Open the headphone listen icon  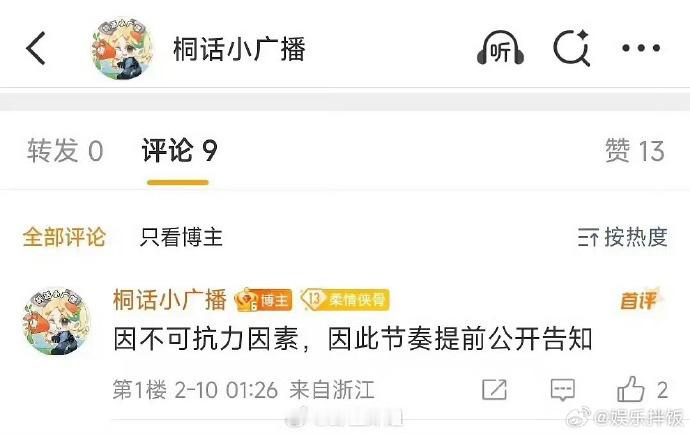(500, 48)
